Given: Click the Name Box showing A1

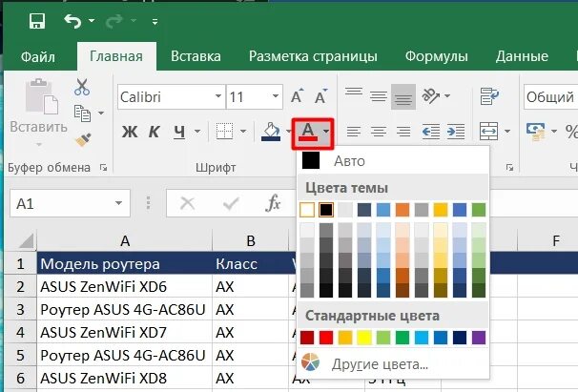Looking at the screenshot, I should [70, 203].
